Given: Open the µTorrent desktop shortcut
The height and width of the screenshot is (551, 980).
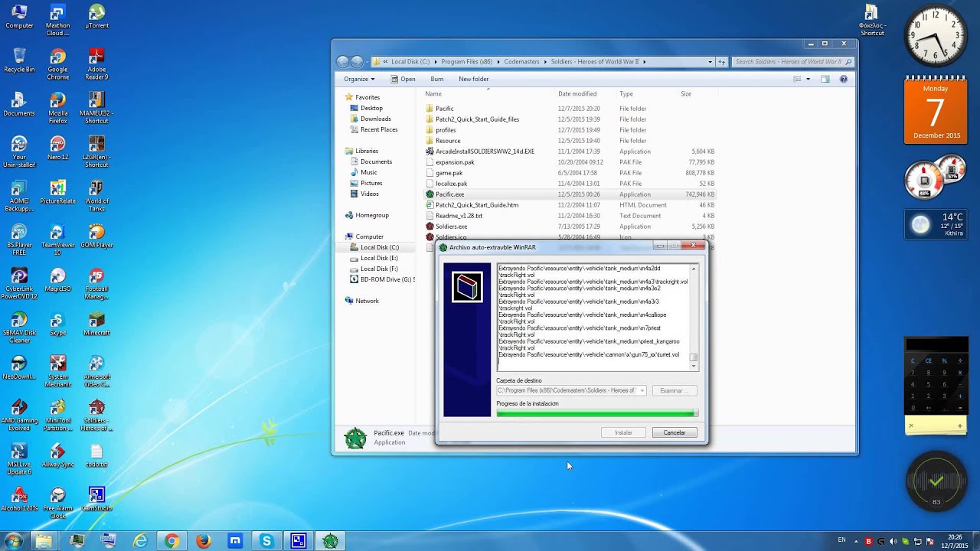Looking at the screenshot, I should click(x=96, y=17).
